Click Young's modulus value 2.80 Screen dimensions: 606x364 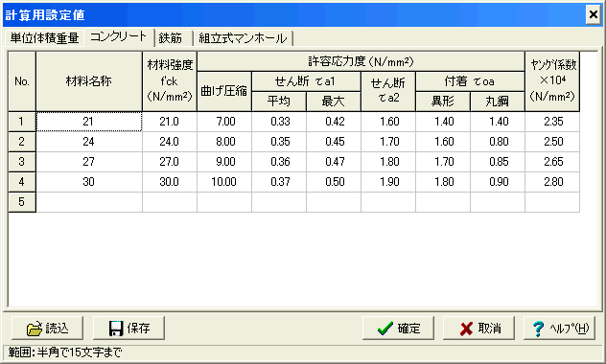(x=552, y=182)
